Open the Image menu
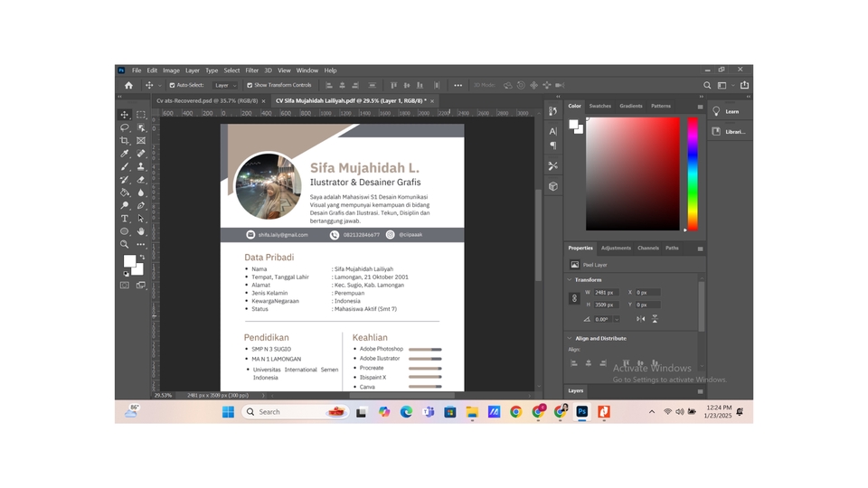The image size is (868, 488). click(x=171, y=70)
